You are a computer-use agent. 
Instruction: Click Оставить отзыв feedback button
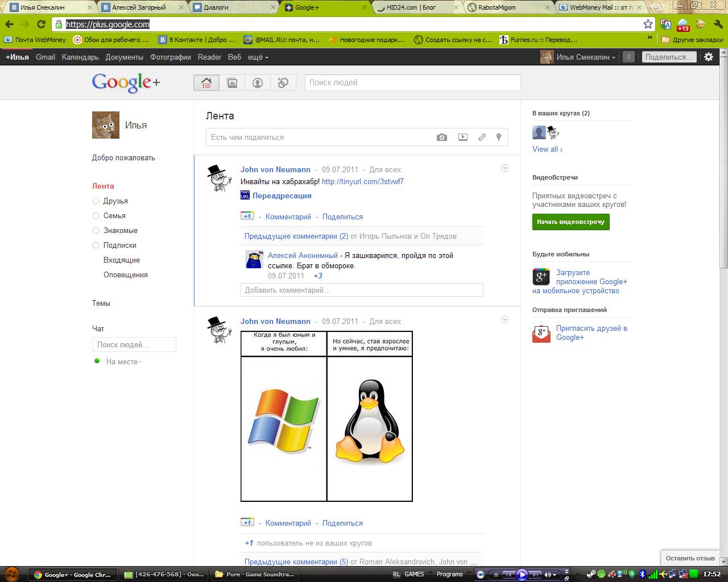click(x=690, y=558)
